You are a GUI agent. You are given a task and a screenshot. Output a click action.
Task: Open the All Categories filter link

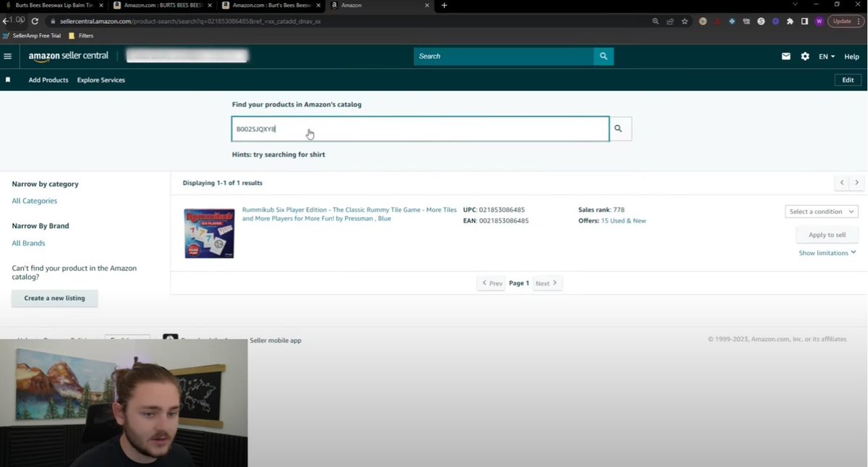tap(35, 201)
